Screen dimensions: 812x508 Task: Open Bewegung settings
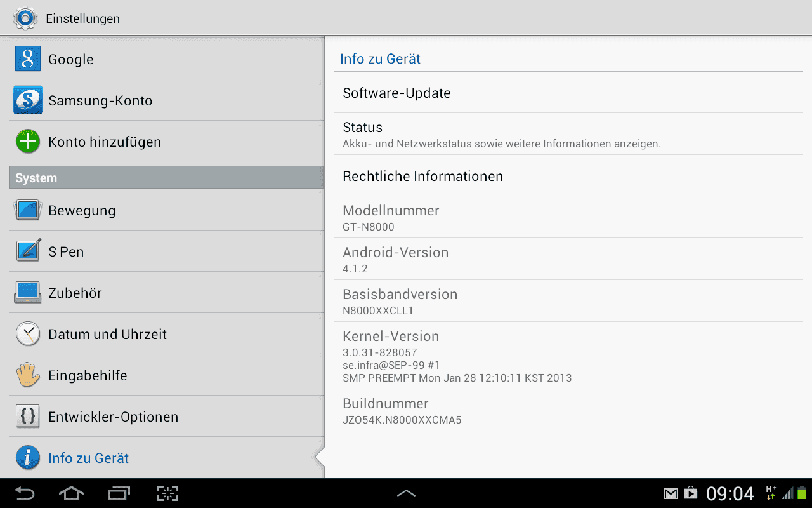click(166, 210)
